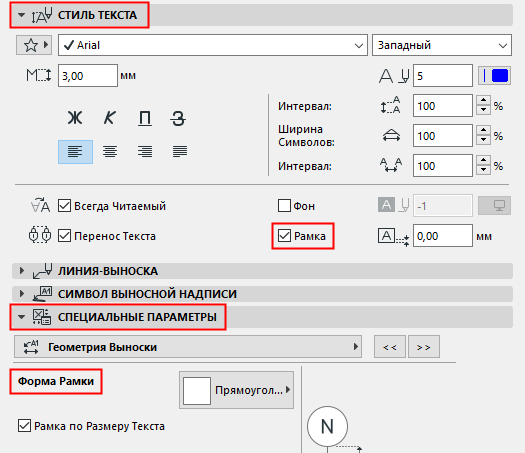Click the frame offset field 0,00
525x453 pixels.
443,236
